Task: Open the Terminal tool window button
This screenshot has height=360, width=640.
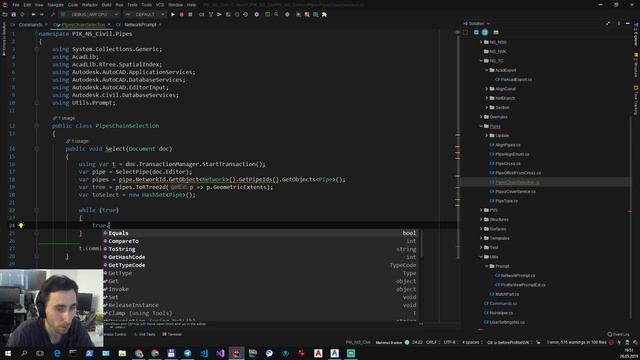Action: click(172, 334)
